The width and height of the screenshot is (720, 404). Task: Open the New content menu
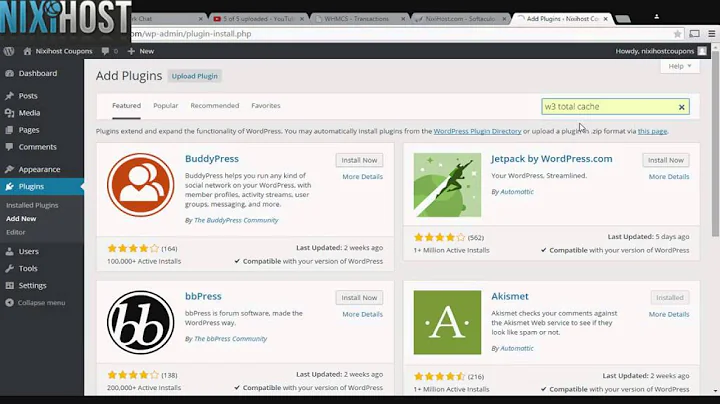coord(141,51)
